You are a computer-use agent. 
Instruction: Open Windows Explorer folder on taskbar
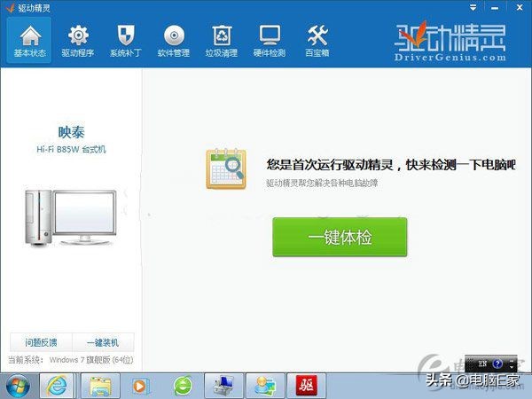[100, 386]
